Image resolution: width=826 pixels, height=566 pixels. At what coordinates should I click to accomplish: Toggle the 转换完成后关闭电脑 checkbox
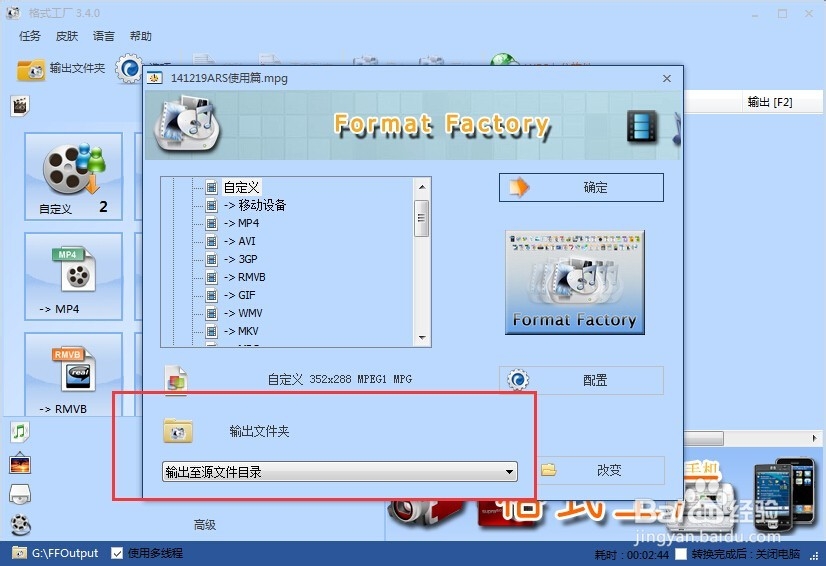[x=681, y=554]
